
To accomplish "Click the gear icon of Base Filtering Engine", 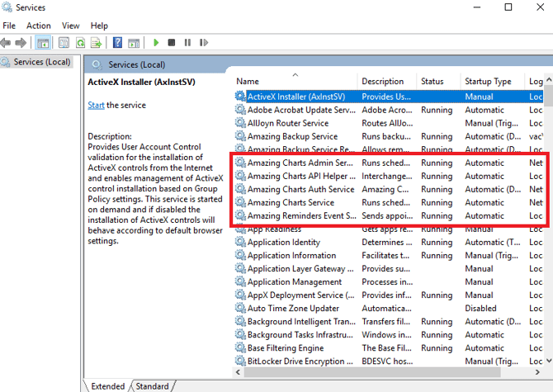I will (240, 347).
